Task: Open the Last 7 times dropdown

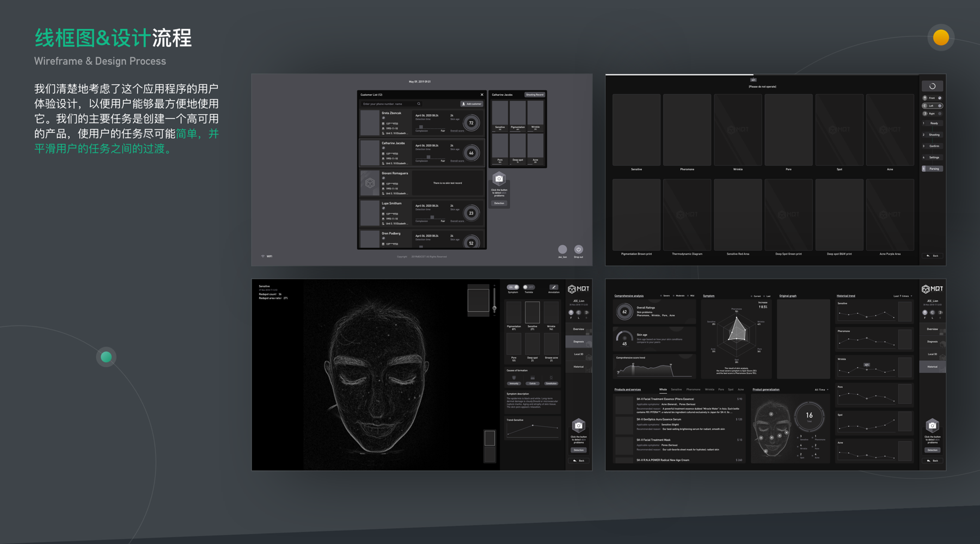Action: [903, 296]
